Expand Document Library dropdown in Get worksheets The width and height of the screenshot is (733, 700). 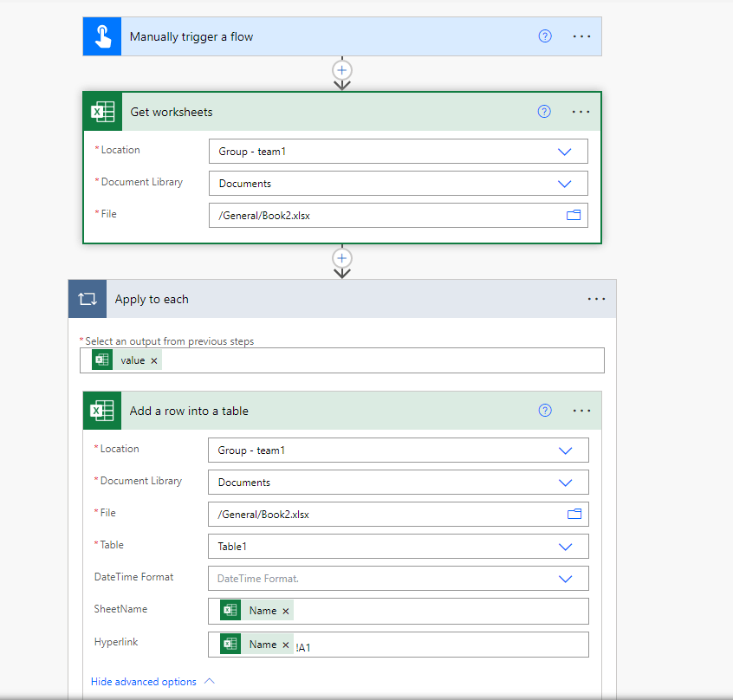coord(564,184)
